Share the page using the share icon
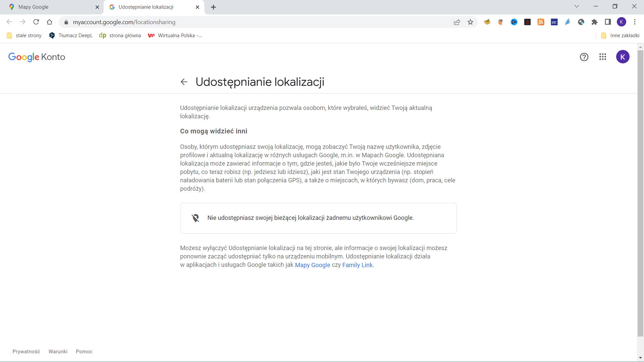The image size is (644, 362). coord(457,22)
